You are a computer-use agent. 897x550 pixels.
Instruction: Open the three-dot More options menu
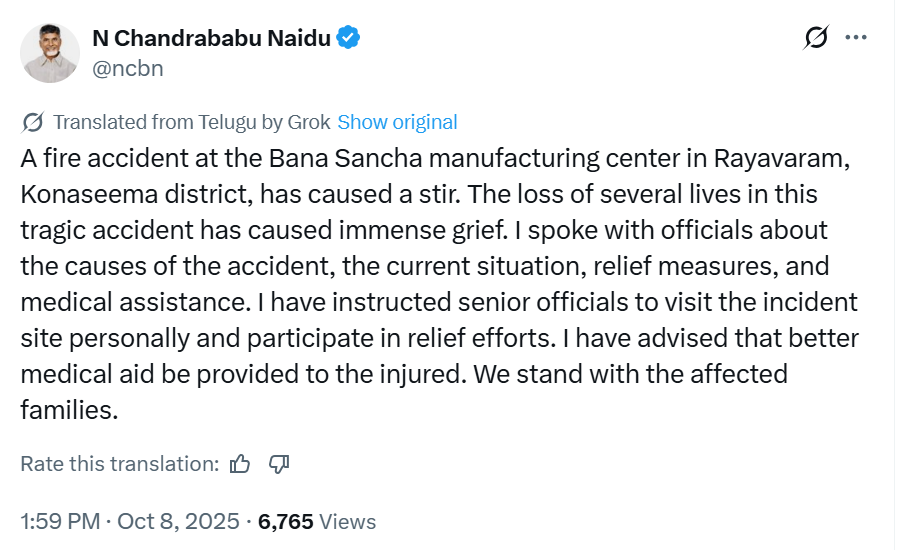tap(856, 38)
